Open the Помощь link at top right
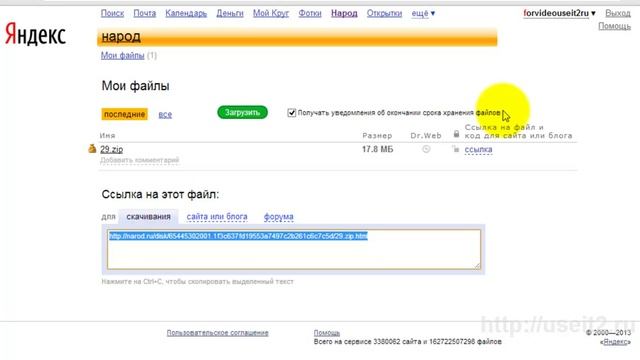The width and height of the screenshot is (640, 360). click(614, 26)
